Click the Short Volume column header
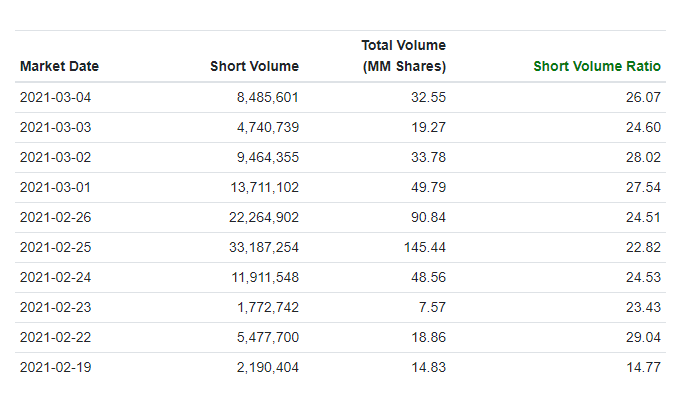This screenshot has width=679, height=394. click(x=254, y=66)
